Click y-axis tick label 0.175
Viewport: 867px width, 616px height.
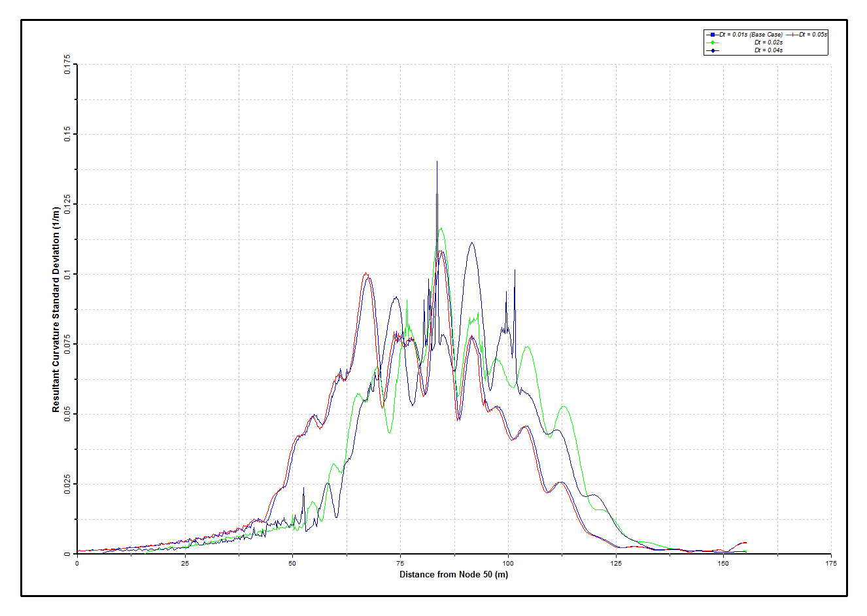click(x=67, y=65)
